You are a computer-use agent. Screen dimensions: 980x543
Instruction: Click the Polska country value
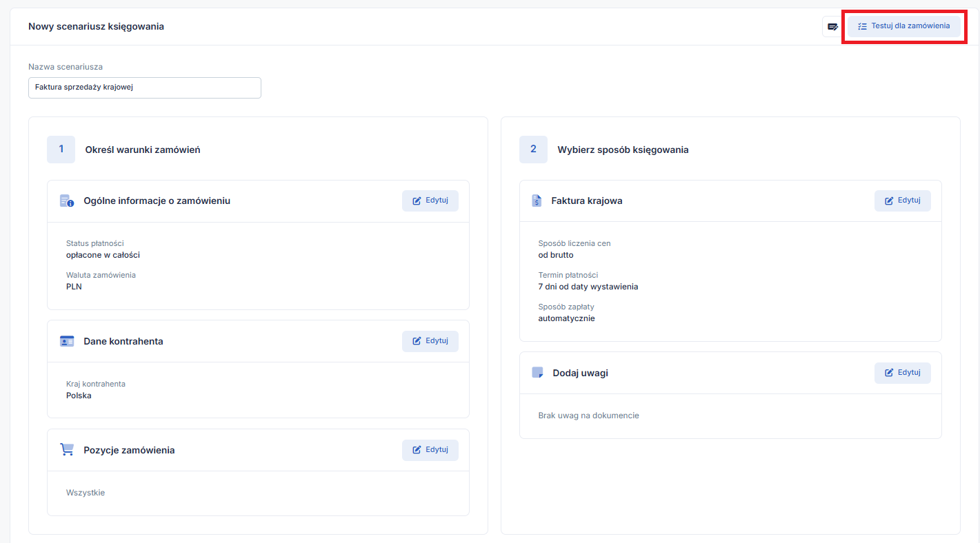coord(79,396)
